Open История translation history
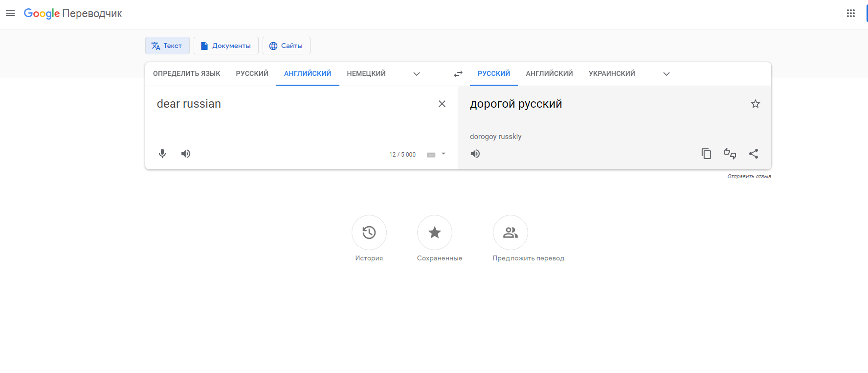The height and width of the screenshot is (373, 868). click(369, 233)
